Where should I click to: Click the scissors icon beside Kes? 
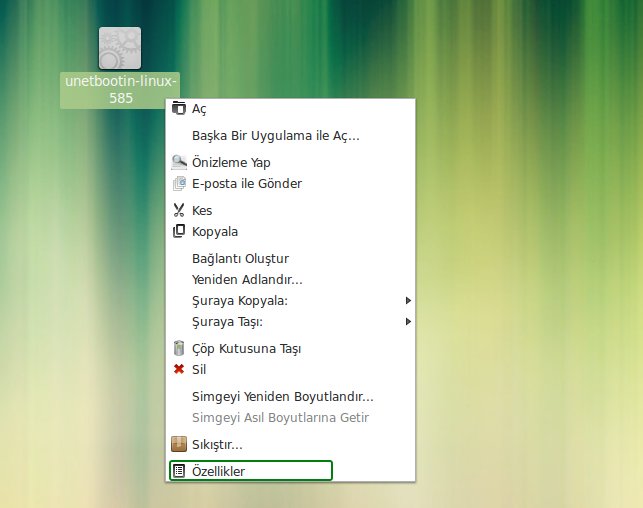[179, 210]
